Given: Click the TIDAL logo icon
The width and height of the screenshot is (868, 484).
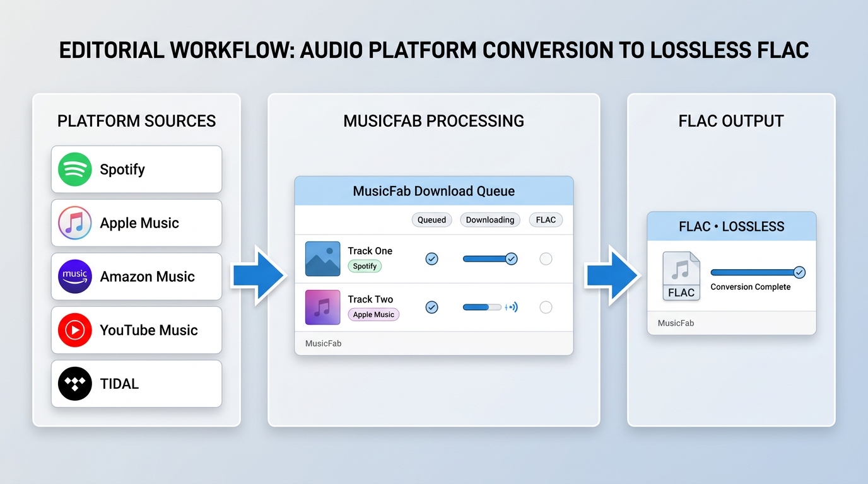Looking at the screenshot, I should pos(75,384).
